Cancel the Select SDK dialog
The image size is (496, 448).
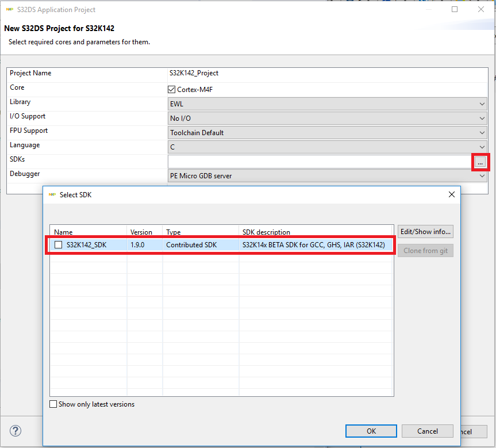[428, 431]
